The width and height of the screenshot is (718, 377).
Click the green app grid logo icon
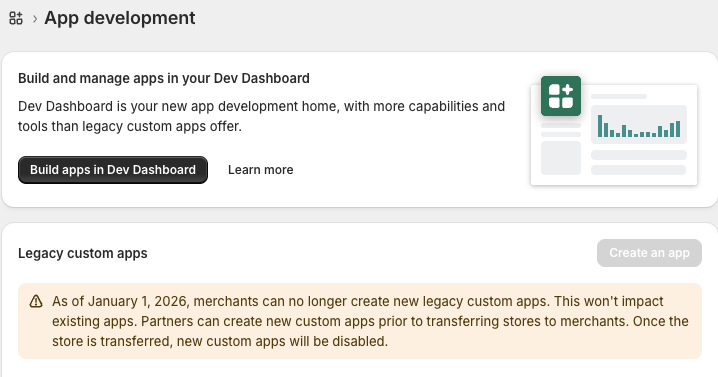tap(560, 96)
